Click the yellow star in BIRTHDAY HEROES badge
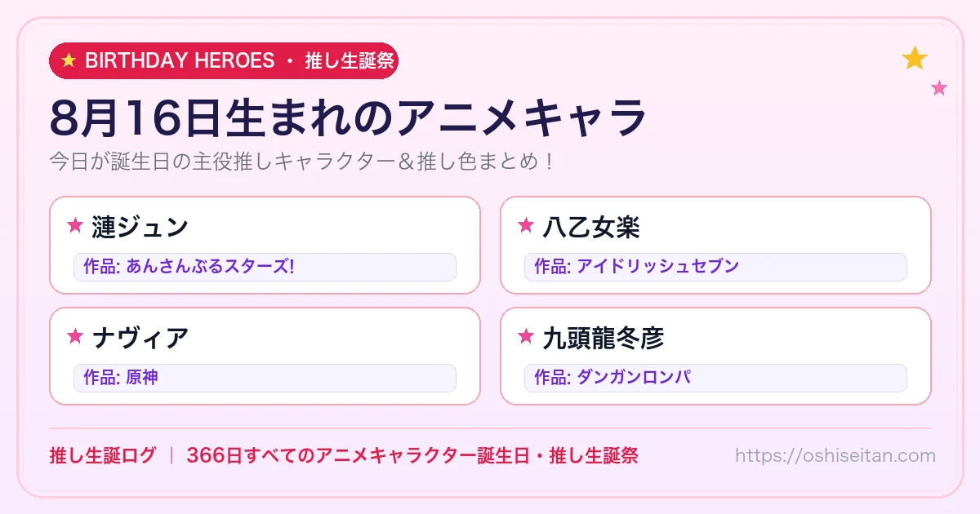This screenshot has width=980, height=514. click(69, 60)
